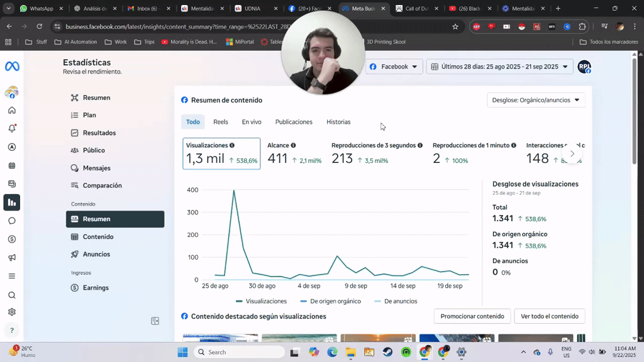Click info icon next to Visualizaciones

[x=232, y=145]
